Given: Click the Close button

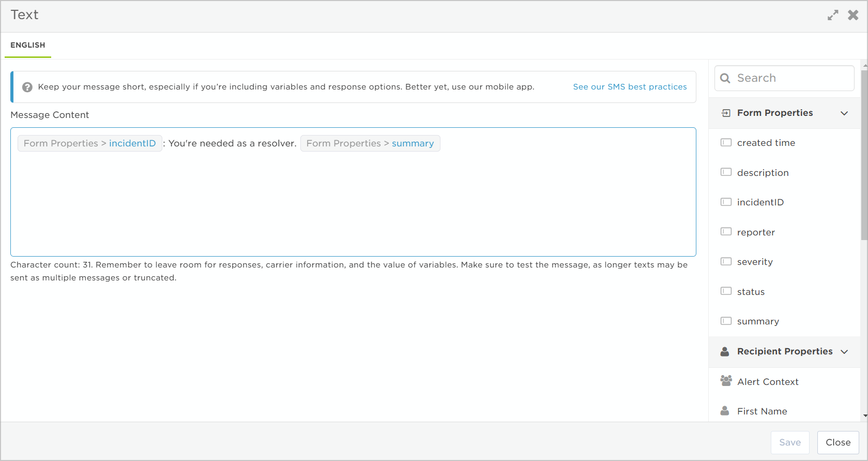Looking at the screenshot, I should coord(838,442).
